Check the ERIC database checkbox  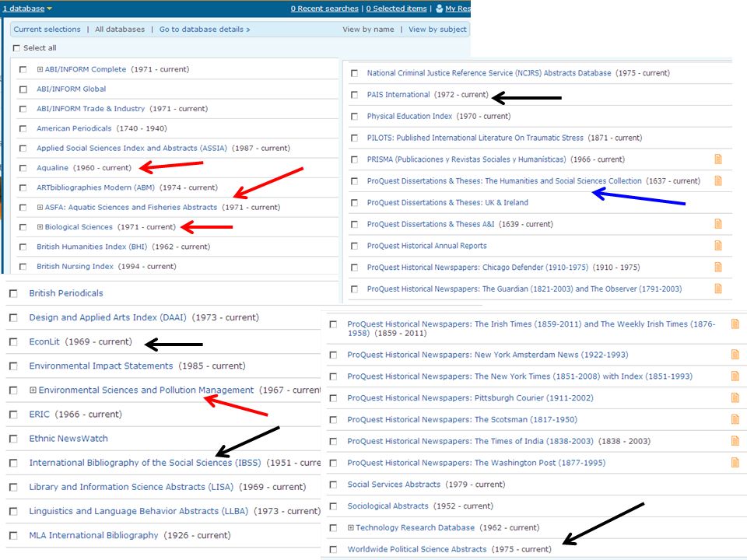click(x=13, y=415)
